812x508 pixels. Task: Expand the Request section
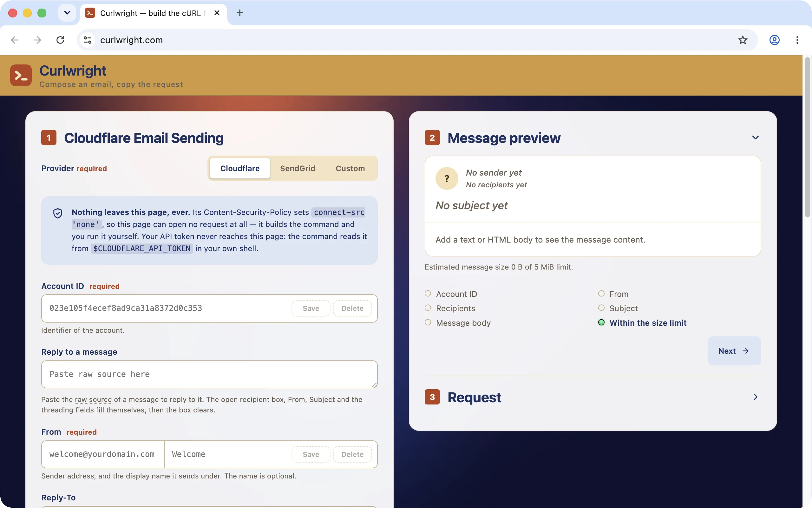(755, 397)
